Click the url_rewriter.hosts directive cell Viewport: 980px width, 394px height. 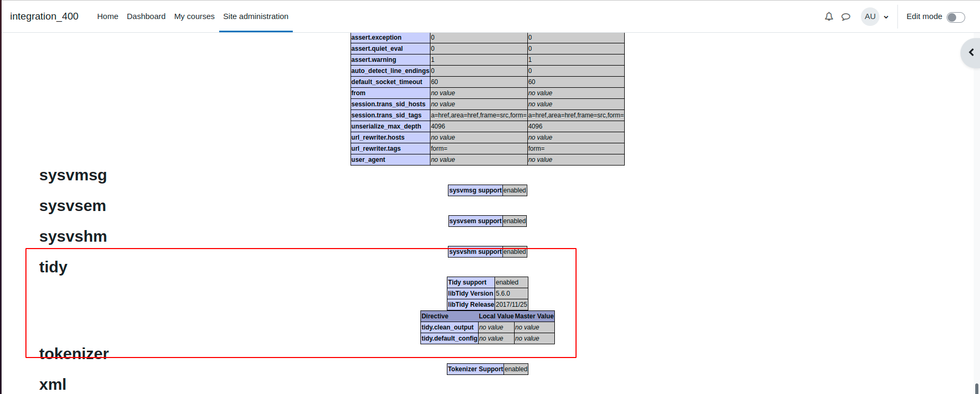click(390, 138)
